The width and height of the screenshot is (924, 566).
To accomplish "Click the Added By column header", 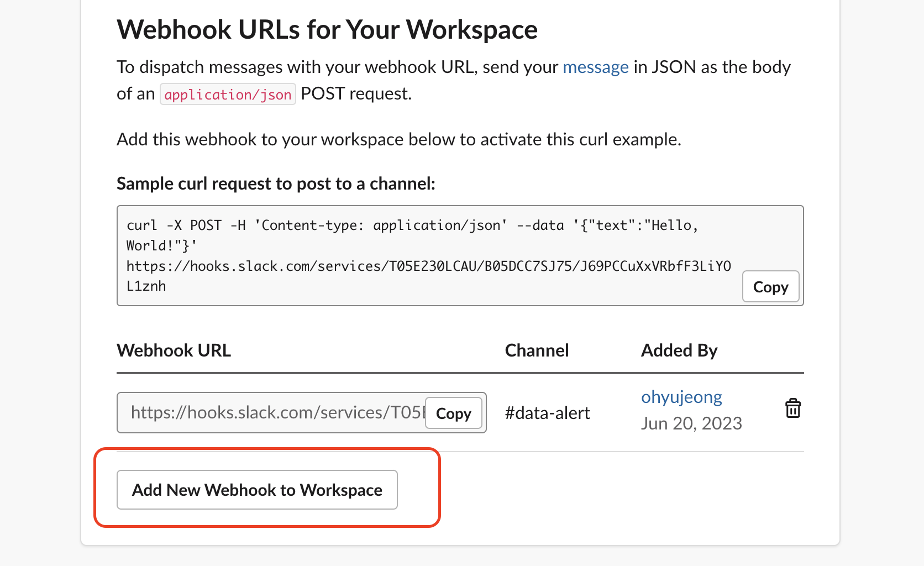I will pyautogui.click(x=679, y=350).
